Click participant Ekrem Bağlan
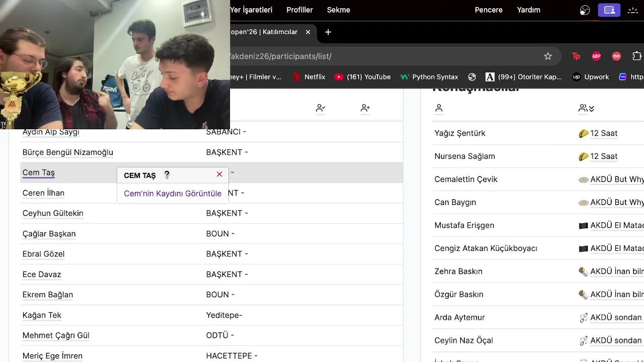This screenshot has width=644, height=362. coord(48,295)
